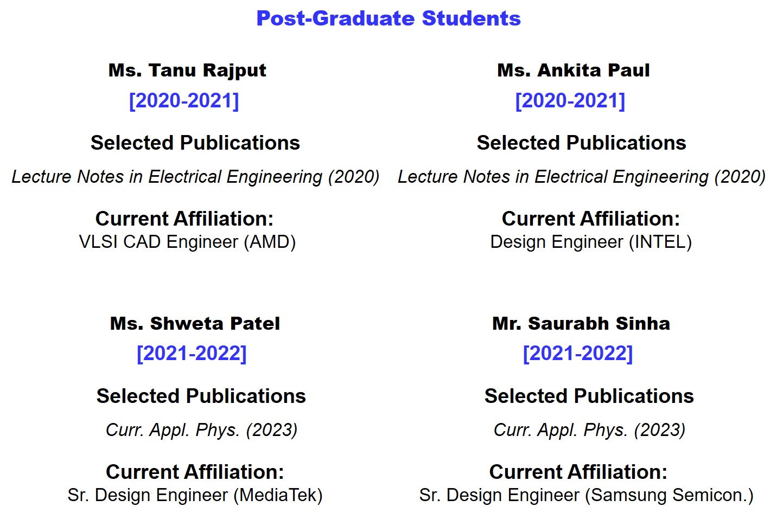Click Design Engineer (INTEL) text
777x532 pixels.
point(590,242)
